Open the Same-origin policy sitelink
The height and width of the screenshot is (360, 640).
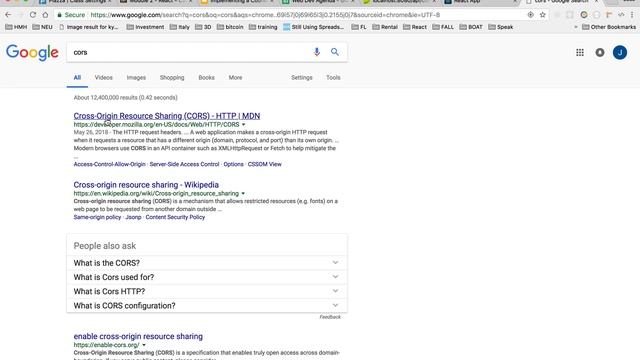[97, 217]
